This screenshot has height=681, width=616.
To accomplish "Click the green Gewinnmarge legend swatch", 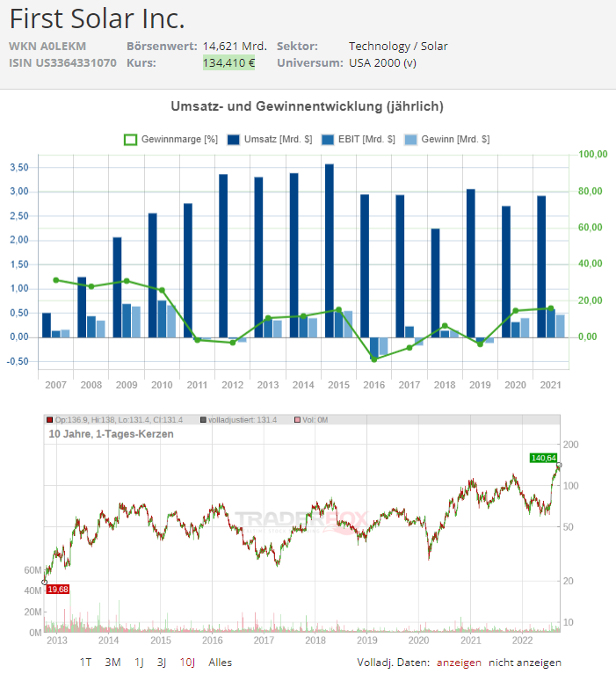I will point(130,140).
